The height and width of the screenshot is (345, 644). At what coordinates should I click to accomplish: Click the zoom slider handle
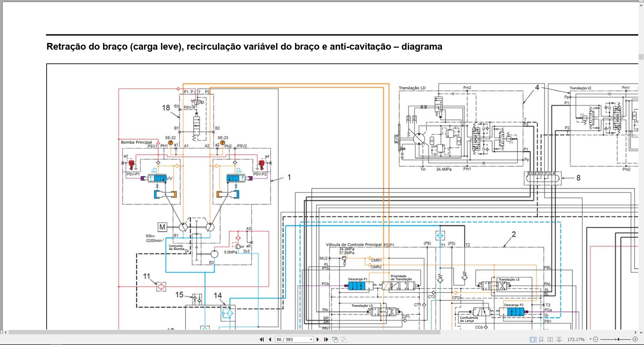(618, 340)
